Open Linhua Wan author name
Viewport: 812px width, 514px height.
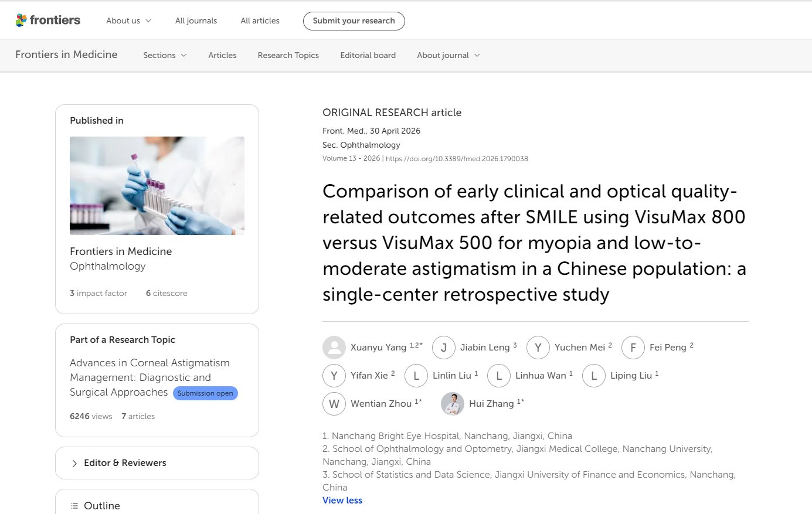541,376
